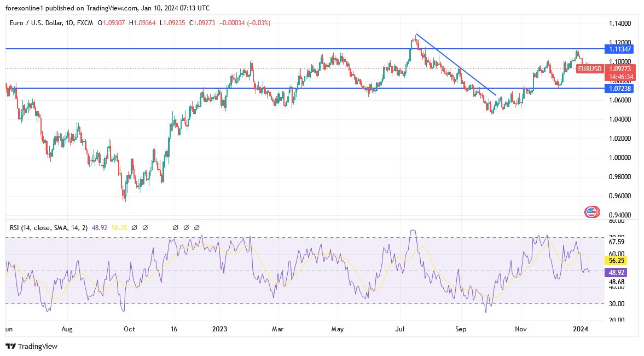Viewport: 644px width, 356px height.
Task: Click the TradingView wordmark text in footer
Action: point(38,346)
